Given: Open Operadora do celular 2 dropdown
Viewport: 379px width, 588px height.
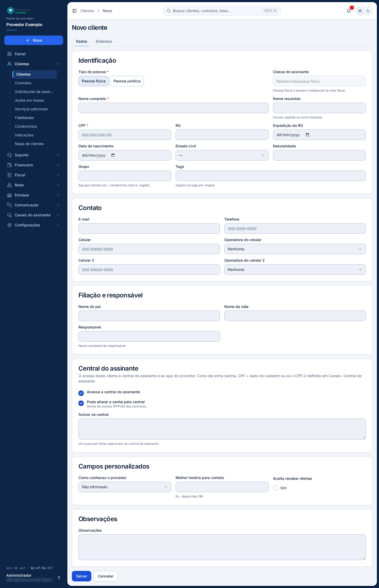Looking at the screenshot, I should [x=295, y=270].
